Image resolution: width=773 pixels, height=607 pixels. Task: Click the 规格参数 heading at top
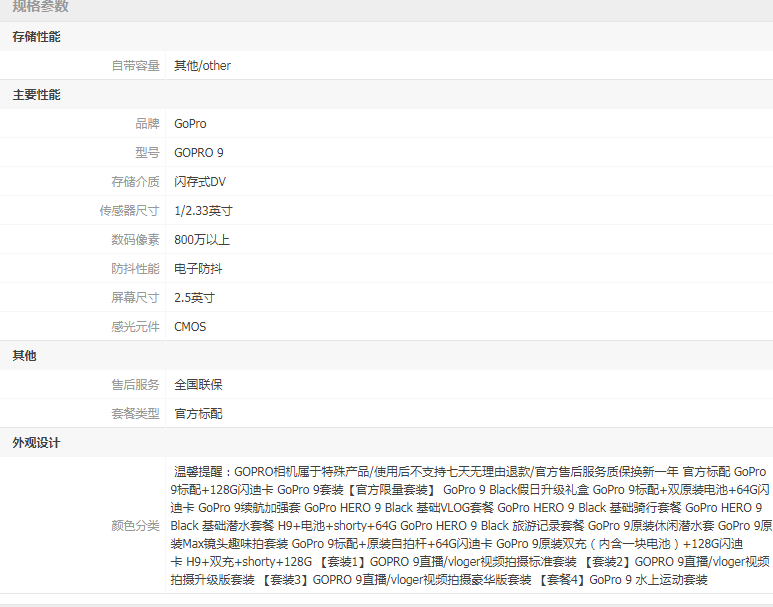(x=40, y=6)
